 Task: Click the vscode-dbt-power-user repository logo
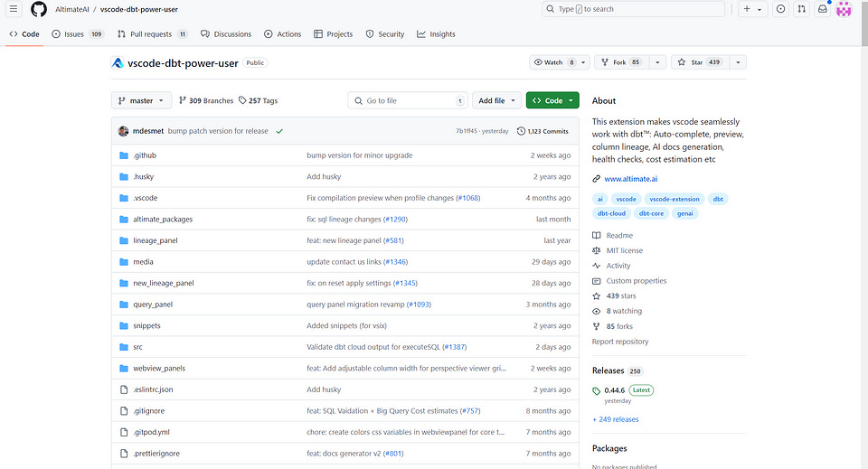tap(118, 63)
